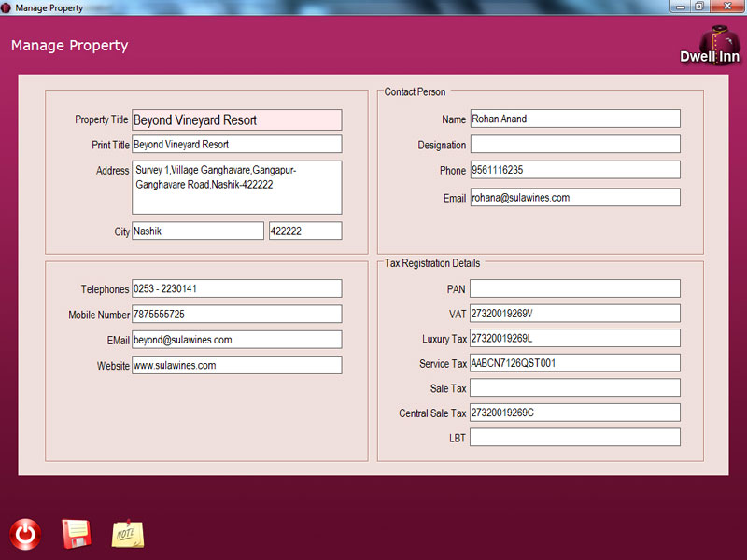Viewport: 747px width, 560px height.
Task: Click the empty LBT field
Action: (x=574, y=437)
